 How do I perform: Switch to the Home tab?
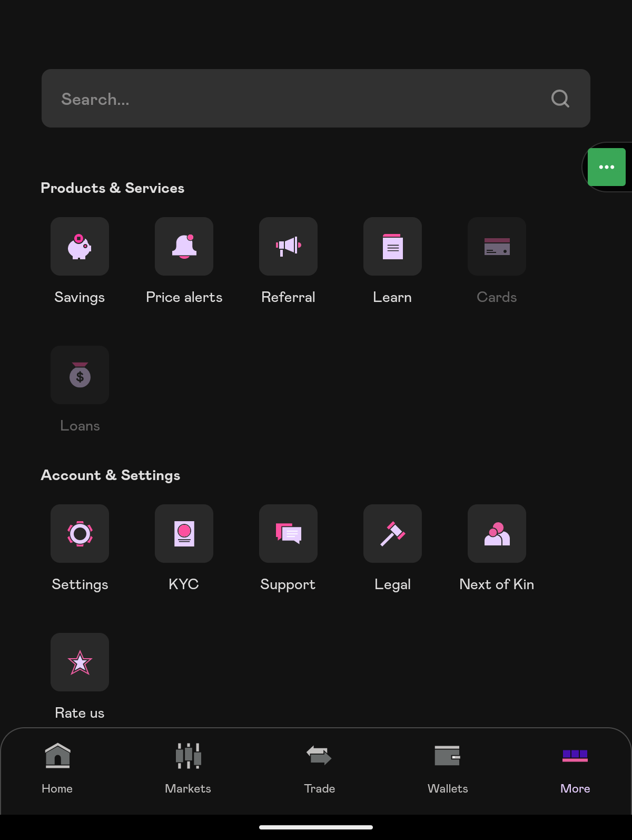click(57, 768)
